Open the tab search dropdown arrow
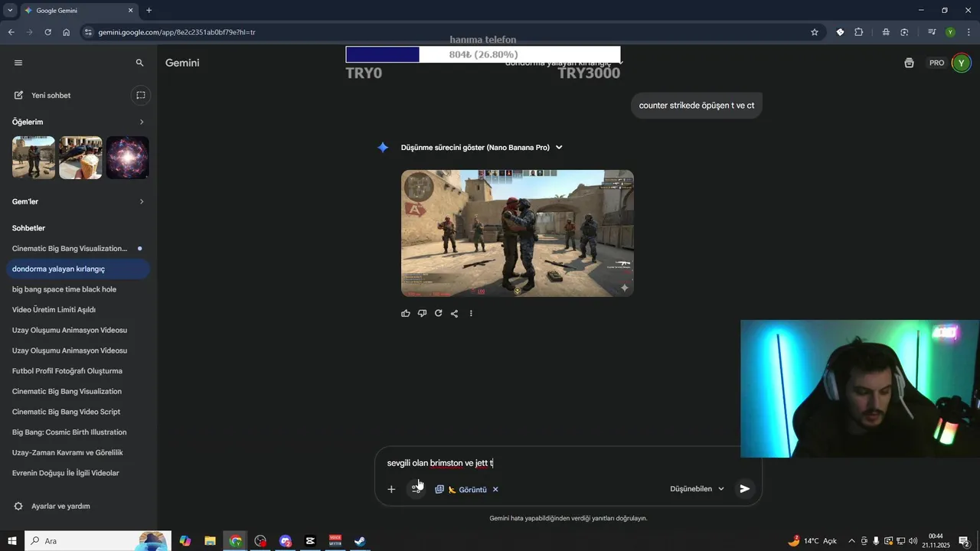Screen dimensions: 980x551 (x=10, y=11)
